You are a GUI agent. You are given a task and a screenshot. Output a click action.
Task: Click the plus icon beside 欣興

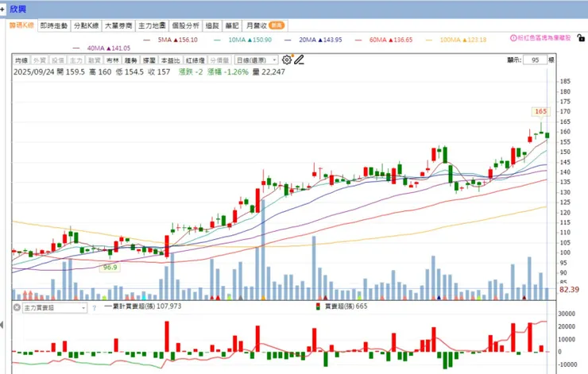(2, 9)
